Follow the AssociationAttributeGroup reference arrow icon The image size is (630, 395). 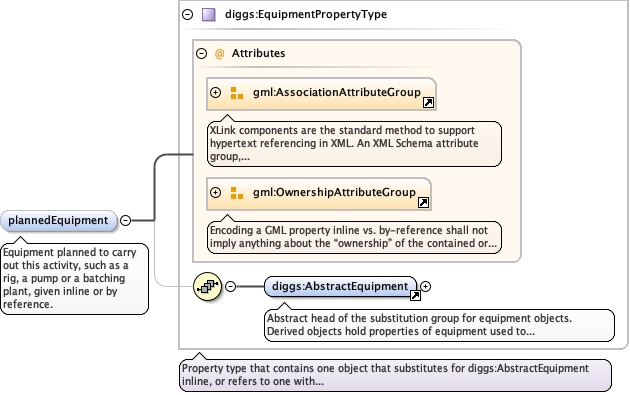point(428,102)
